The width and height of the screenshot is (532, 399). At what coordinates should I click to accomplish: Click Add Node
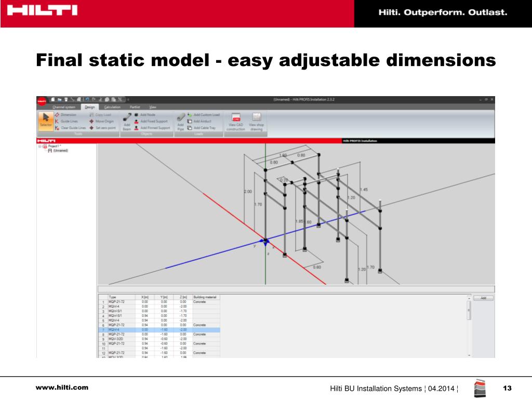coord(145,115)
